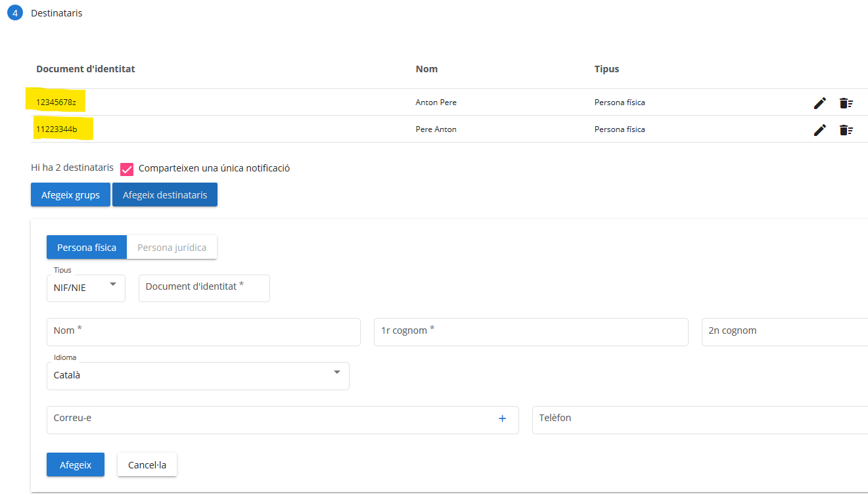The image size is (868, 494).
Task: Click the Hi ha 2 destinataris text
Action: [x=72, y=168]
